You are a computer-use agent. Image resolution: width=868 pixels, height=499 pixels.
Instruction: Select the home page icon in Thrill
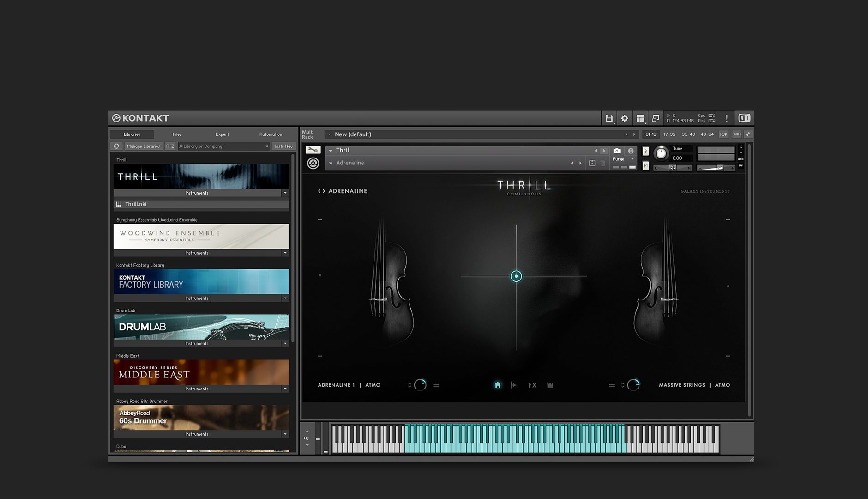tap(497, 385)
